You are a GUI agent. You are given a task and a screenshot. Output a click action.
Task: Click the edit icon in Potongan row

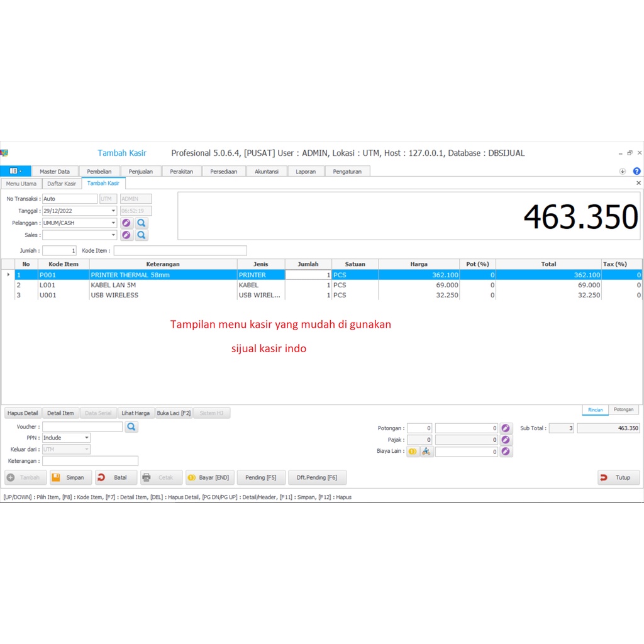(x=506, y=428)
